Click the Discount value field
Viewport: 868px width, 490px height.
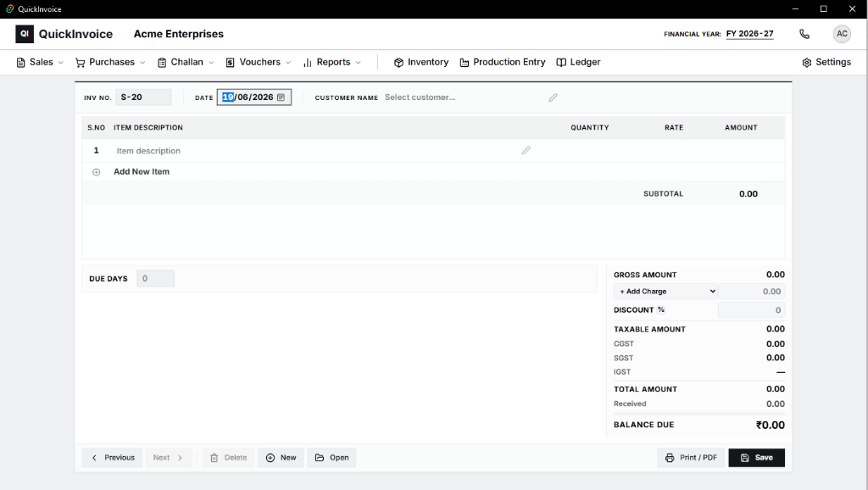pyautogui.click(x=751, y=310)
